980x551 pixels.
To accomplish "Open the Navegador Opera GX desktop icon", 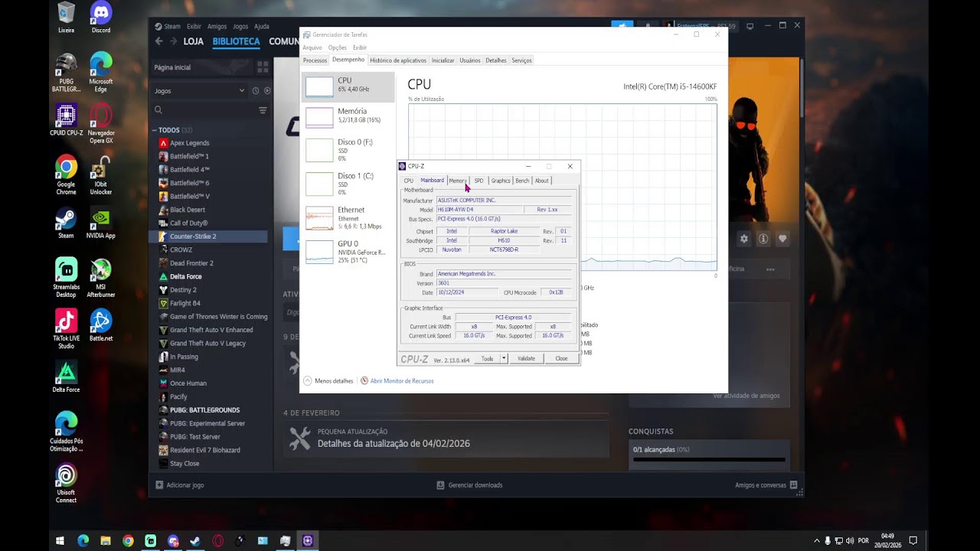I will click(101, 124).
